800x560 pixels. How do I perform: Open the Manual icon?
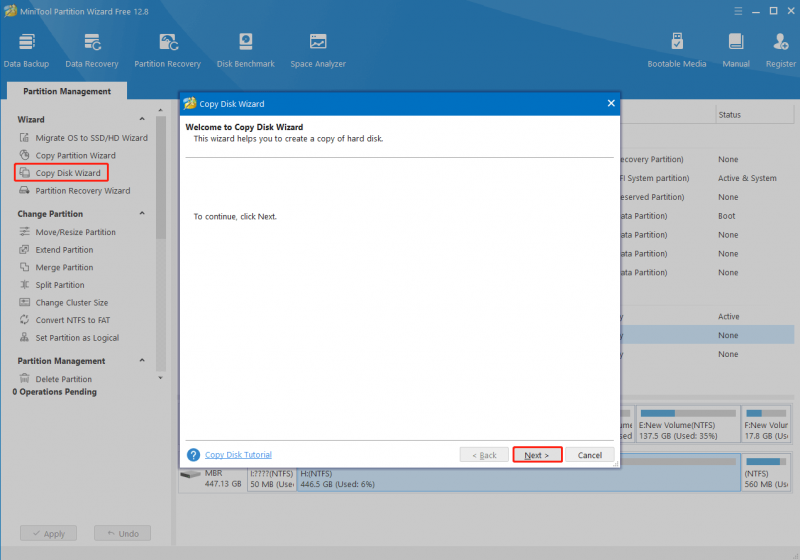(736, 50)
